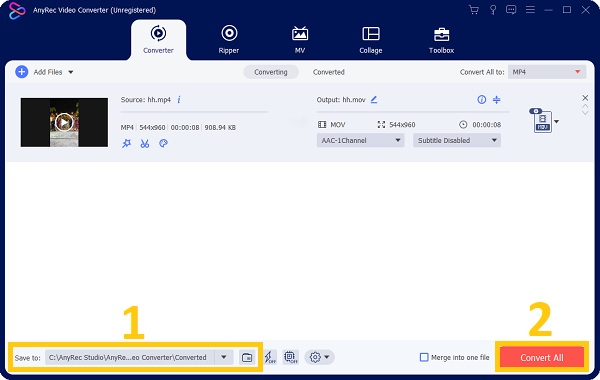Open the AAC-1Channel audio track dropdown

click(x=360, y=140)
